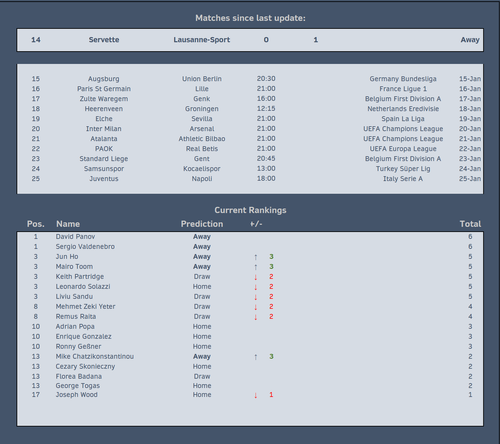This screenshot has height=444, width=500.
Task: Select Augsburg in fixture 15
Action: [104, 79]
